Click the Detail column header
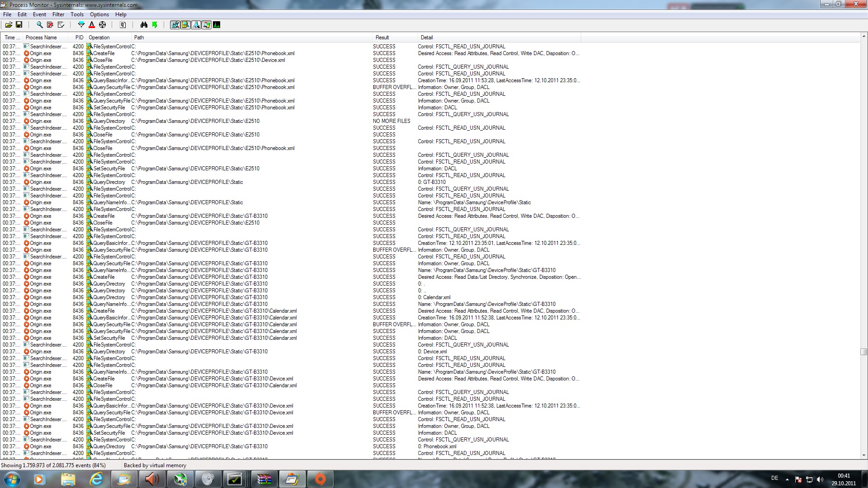 point(499,38)
